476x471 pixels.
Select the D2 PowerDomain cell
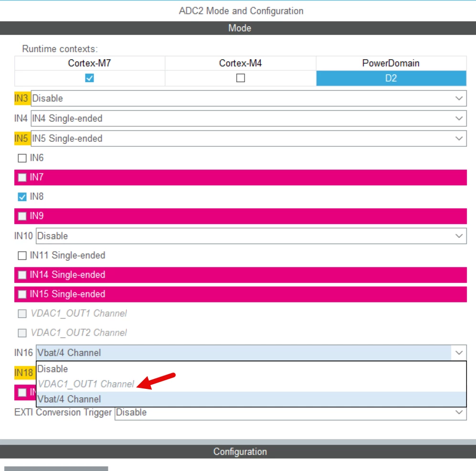391,78
